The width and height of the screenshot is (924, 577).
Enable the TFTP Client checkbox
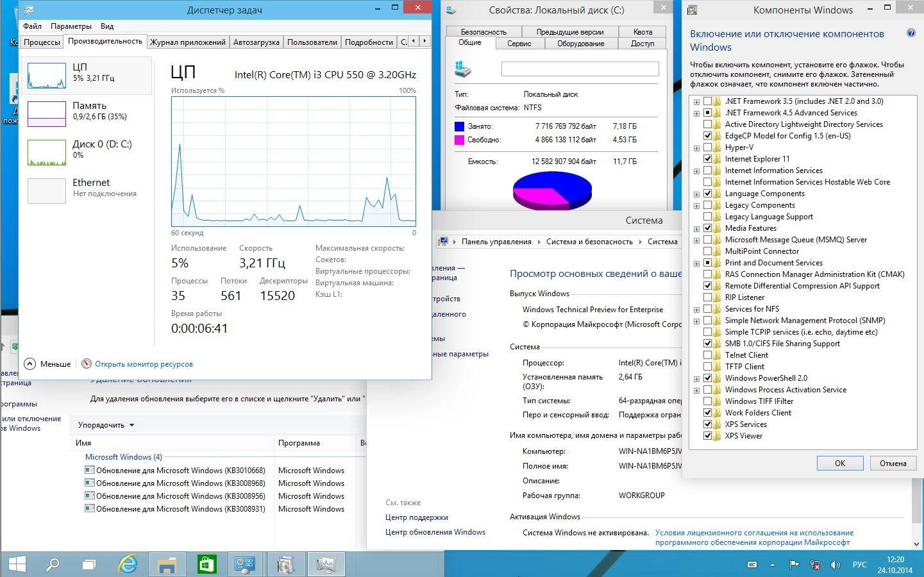[708, 367]
